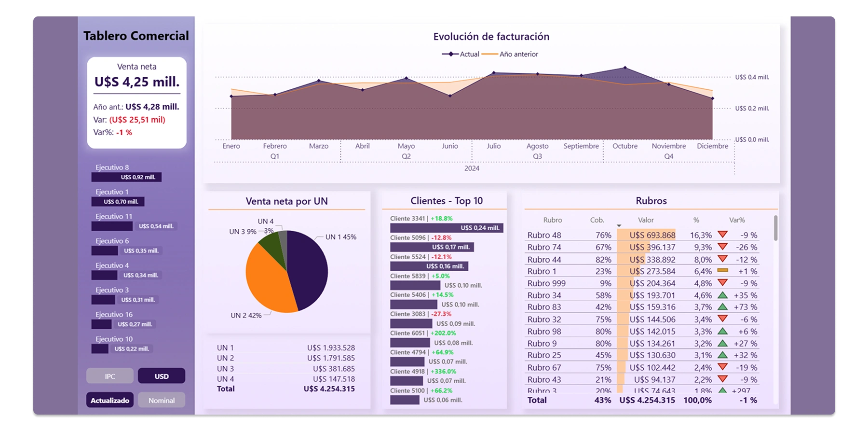Click the green up triangle for Rubro 83
Screen dimensions: 868x431
722,307
